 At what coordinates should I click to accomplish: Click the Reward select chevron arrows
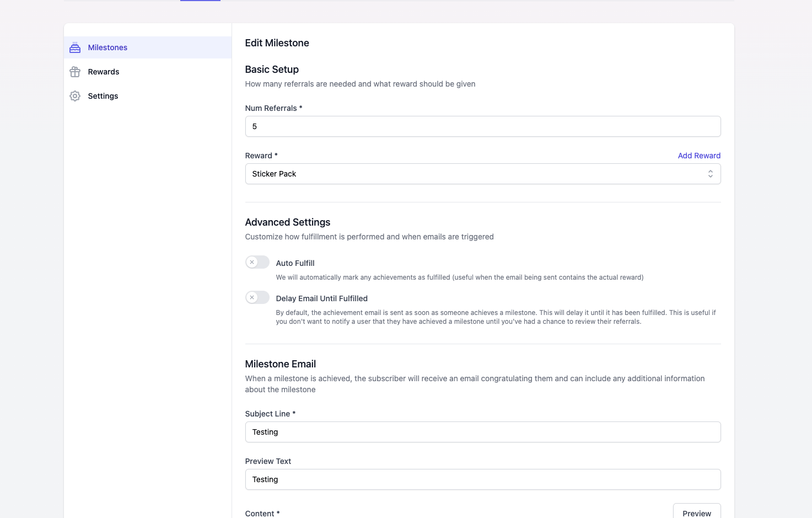[711, 174]
